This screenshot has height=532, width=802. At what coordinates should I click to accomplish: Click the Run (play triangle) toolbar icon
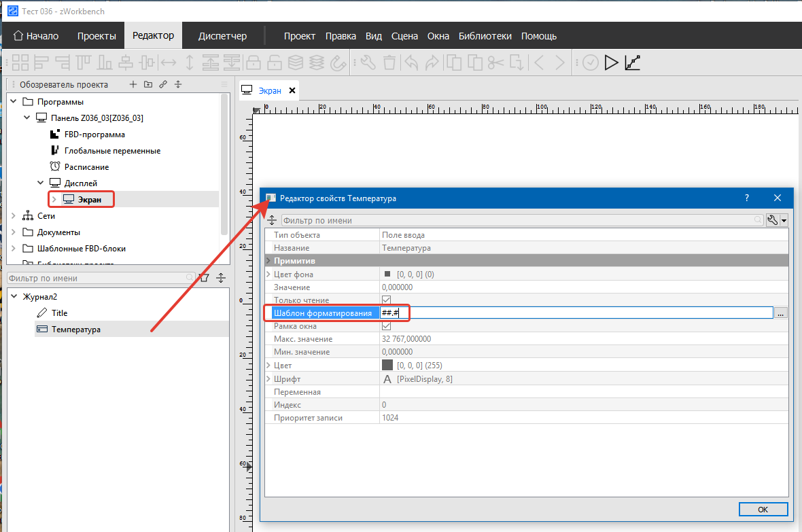click(611, 63)
